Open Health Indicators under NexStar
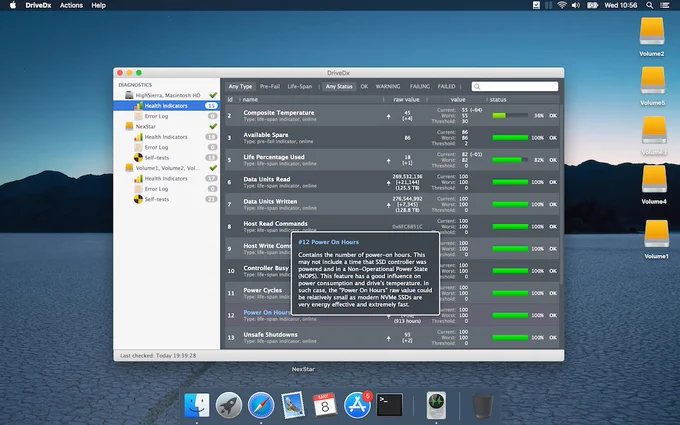This screenshot has width=680, height=425. 166,137
